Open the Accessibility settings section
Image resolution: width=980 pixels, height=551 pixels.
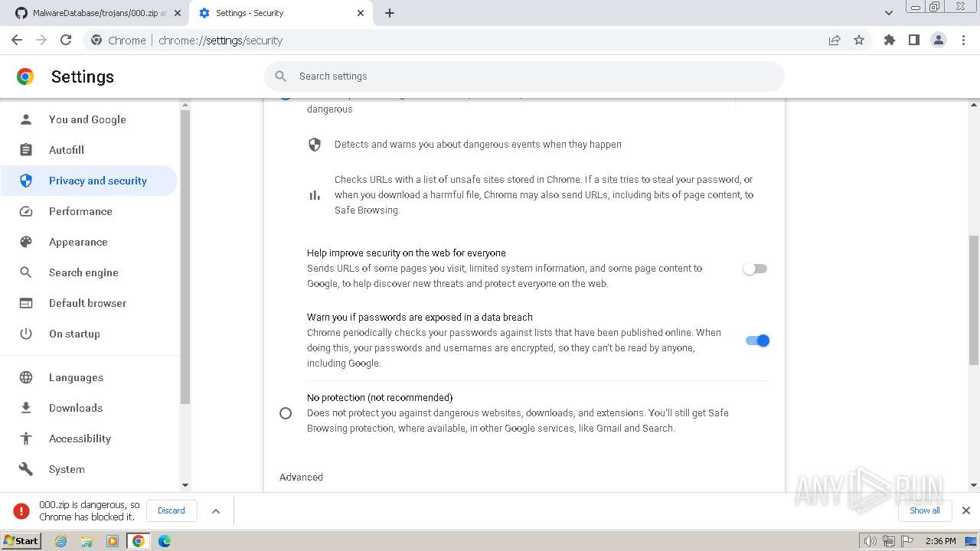point(89,439)
